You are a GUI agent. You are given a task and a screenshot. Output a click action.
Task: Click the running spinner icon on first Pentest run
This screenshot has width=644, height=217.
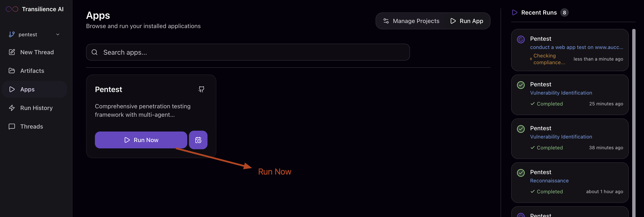point(521,39)
